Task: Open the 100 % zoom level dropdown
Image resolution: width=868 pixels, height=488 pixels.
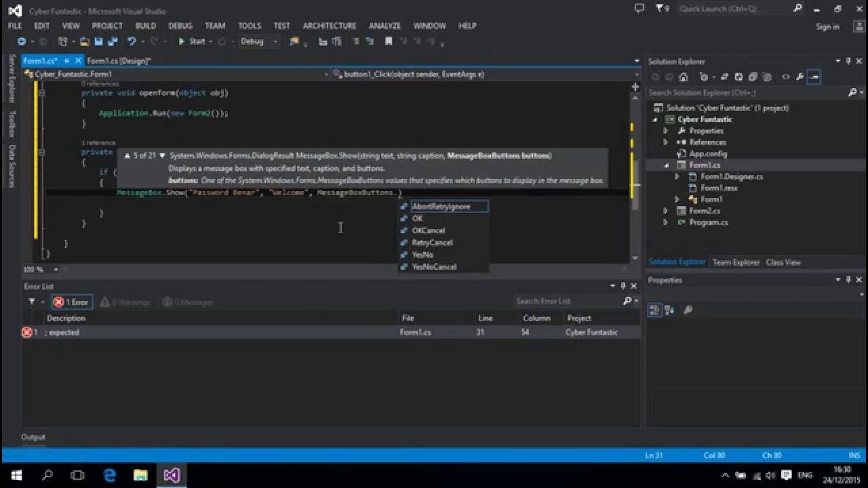Action: click(x=42, y=269)
